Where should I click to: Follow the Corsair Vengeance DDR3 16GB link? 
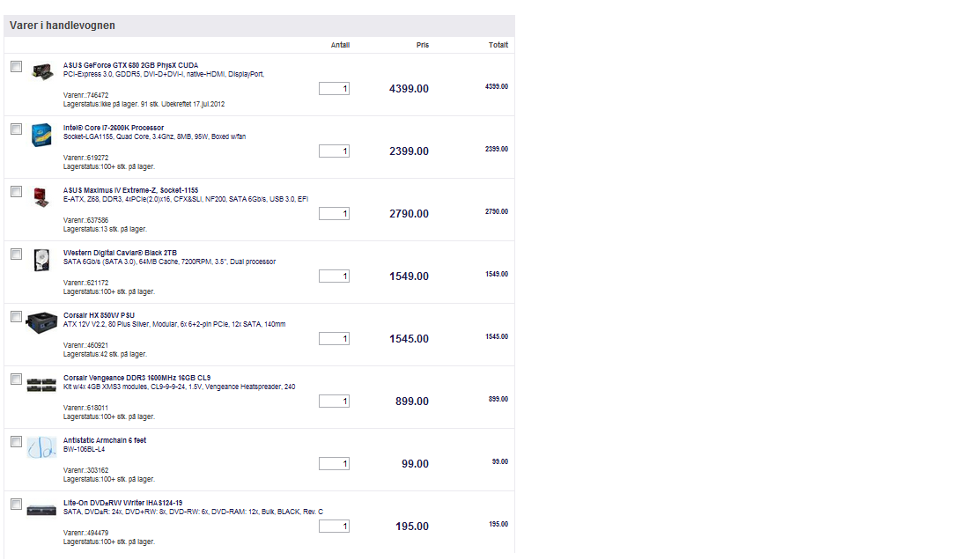(137, 378)
